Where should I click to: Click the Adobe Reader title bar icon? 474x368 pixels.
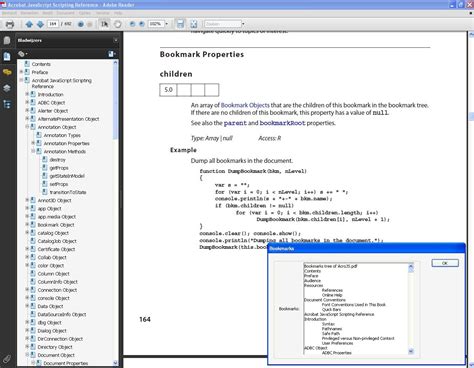[x=4, y=5]
